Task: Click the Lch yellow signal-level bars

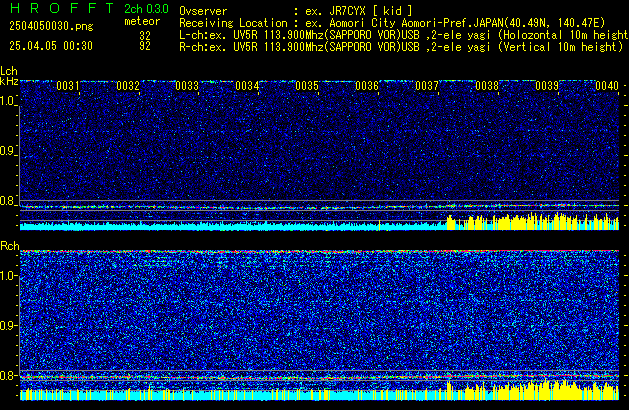Action: coord(533,223)
